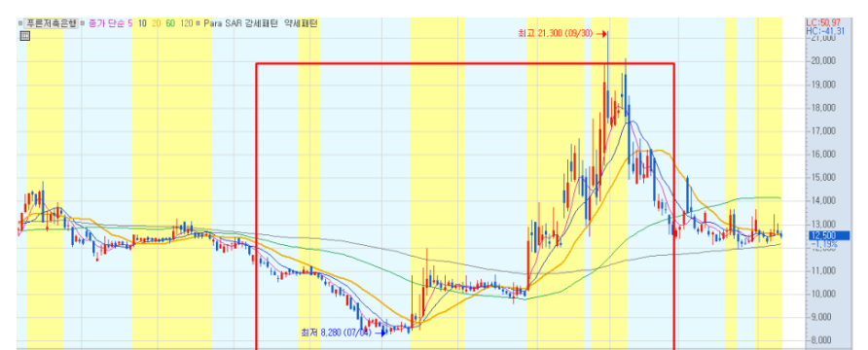Select the 10-period moving average label
The height and width of the screenshot is (350, 868).
tap(142, 23)
